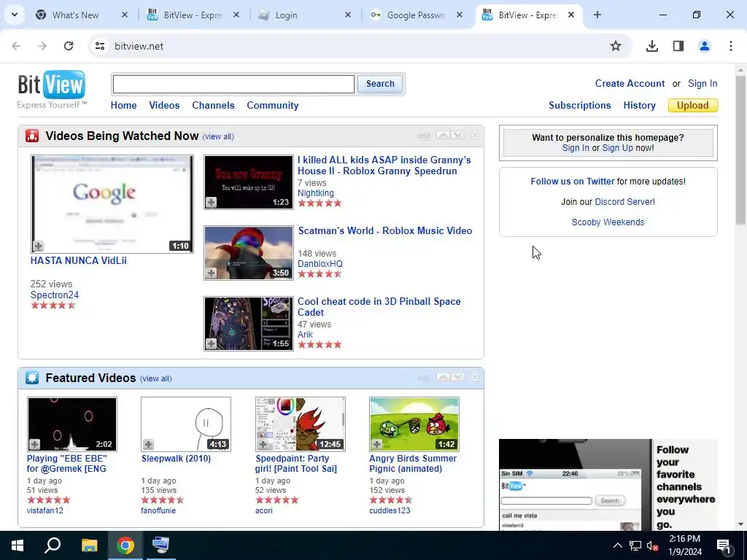
Task: Reload the page in Chrome
Action: tap(69, 46)
